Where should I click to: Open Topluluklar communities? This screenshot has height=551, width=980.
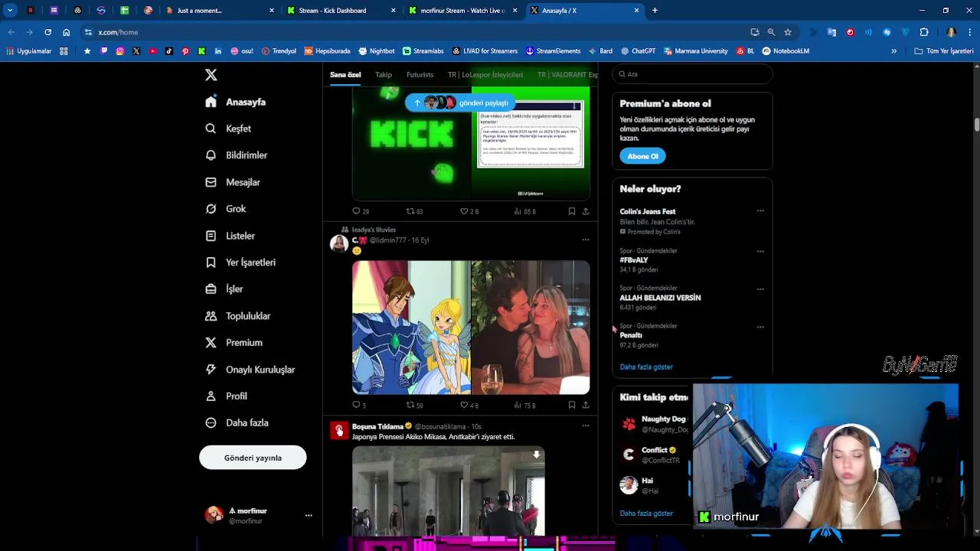click(237, 316)
